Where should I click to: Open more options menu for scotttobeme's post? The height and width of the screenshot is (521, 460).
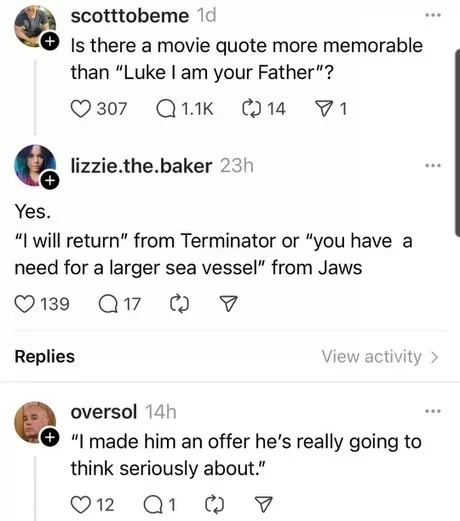tap(433, 15)
